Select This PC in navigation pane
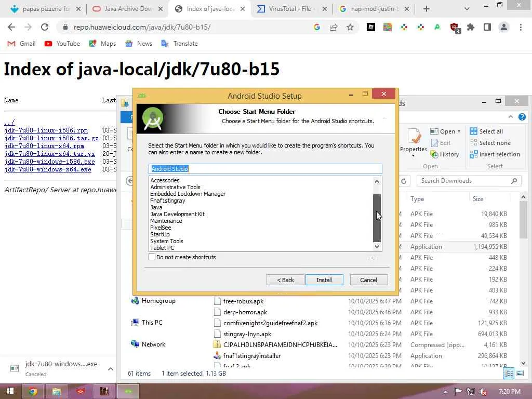 [x=147, y=322]
